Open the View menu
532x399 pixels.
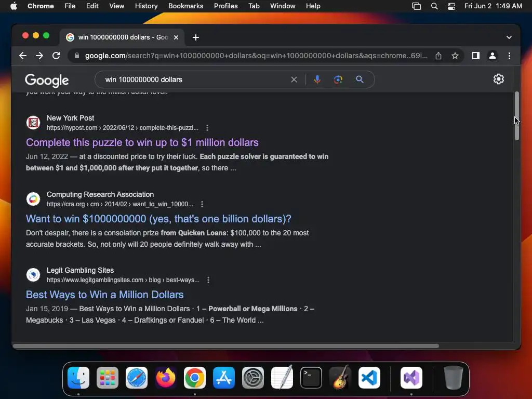[x=117, y=6]
